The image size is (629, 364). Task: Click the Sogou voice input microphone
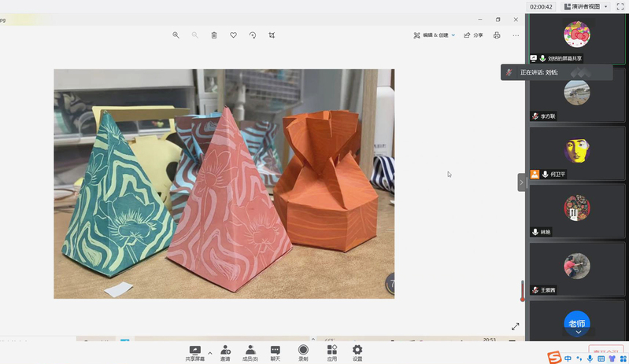pos(590,358)
